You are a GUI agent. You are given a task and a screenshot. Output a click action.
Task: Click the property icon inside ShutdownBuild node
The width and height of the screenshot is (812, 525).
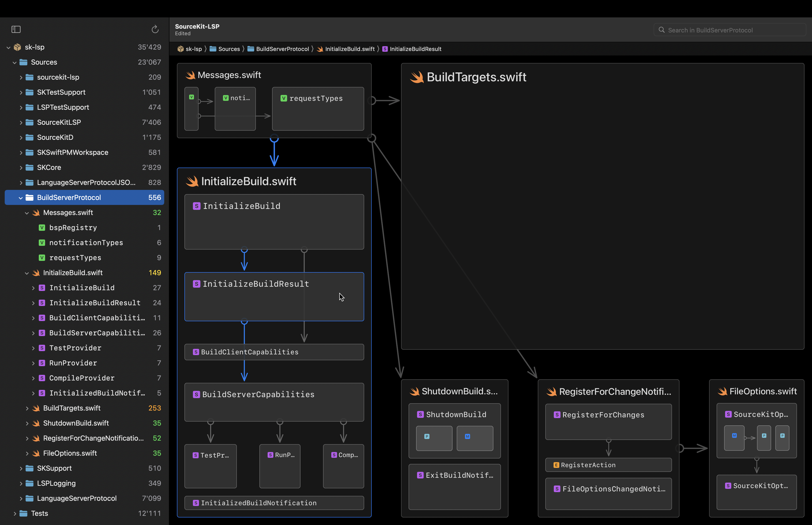pyautogui.click(x=427, y=436)
